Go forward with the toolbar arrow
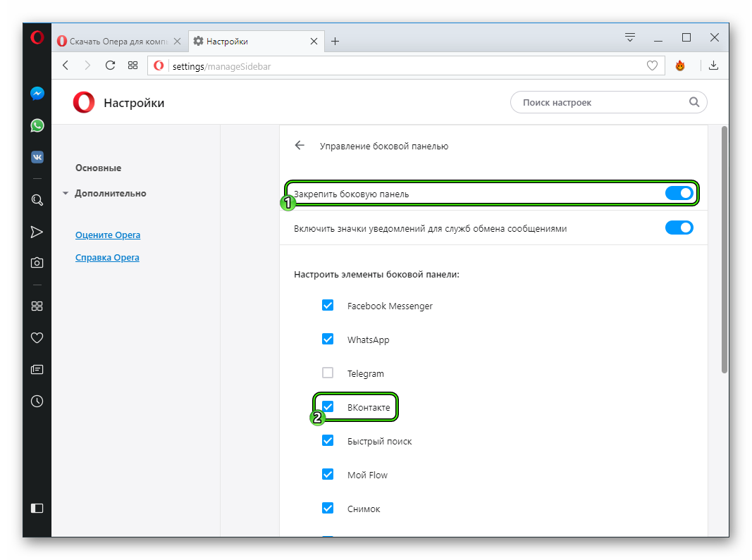 coord(87,66)
